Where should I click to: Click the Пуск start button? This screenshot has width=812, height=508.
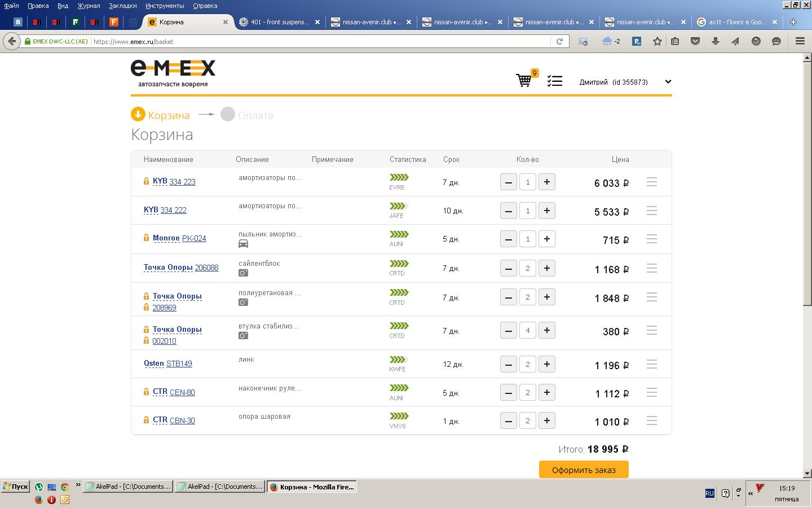[x=15, y=487]
